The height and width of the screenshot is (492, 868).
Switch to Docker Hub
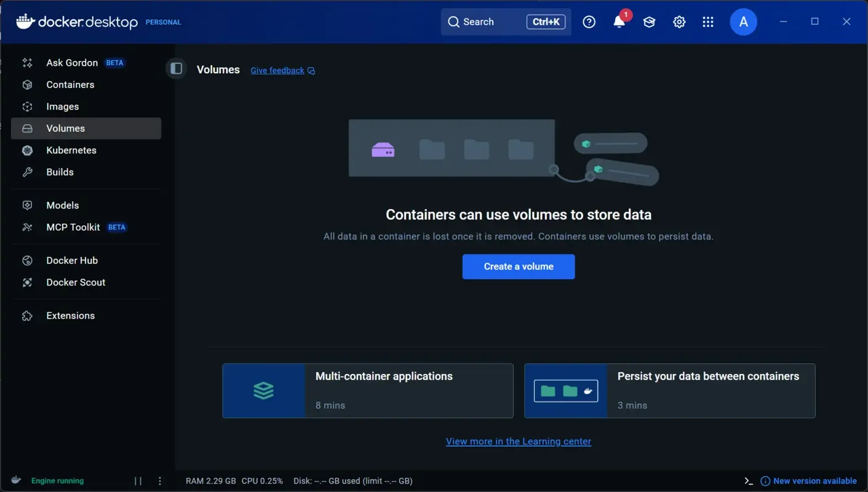[72, 260]
